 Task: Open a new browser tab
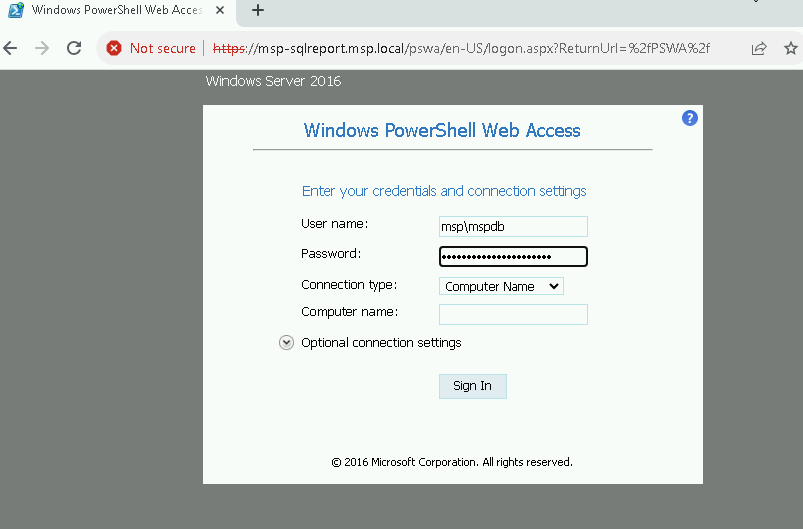[258, 10]
